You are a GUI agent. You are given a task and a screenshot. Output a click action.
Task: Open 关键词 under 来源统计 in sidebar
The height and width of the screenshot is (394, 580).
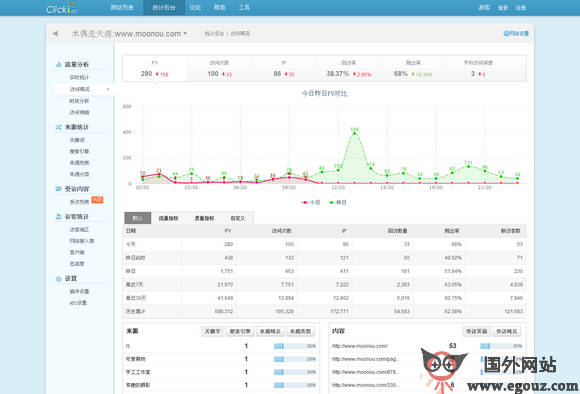77,140
